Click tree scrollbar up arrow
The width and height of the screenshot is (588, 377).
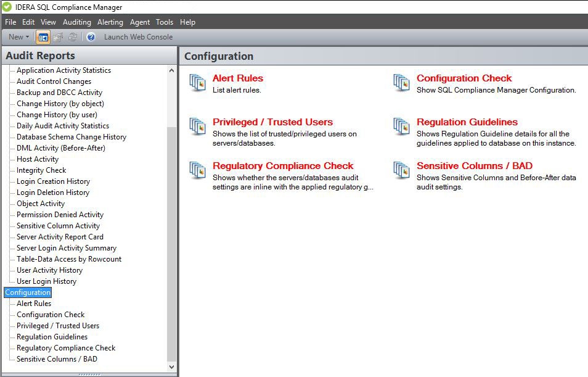coord(171,70)
